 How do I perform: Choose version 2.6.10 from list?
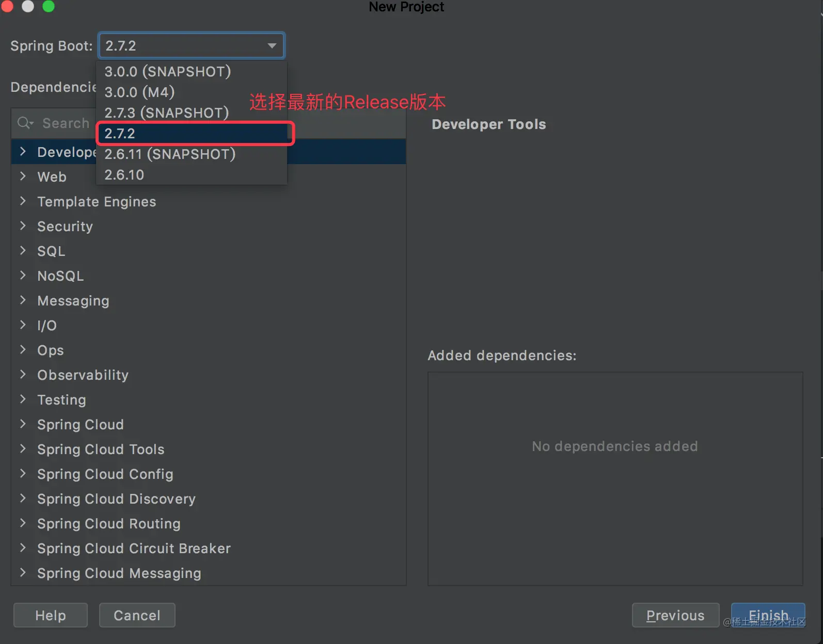coord(124,175)
